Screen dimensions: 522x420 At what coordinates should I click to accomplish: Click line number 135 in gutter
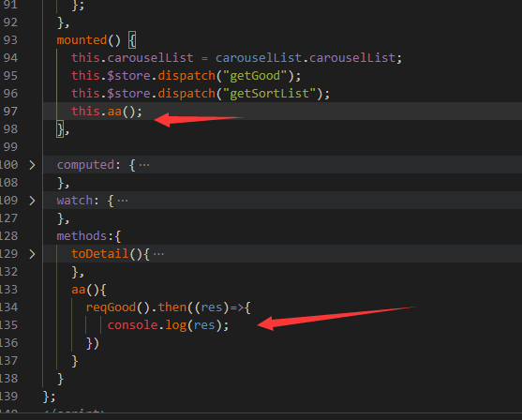9,325
